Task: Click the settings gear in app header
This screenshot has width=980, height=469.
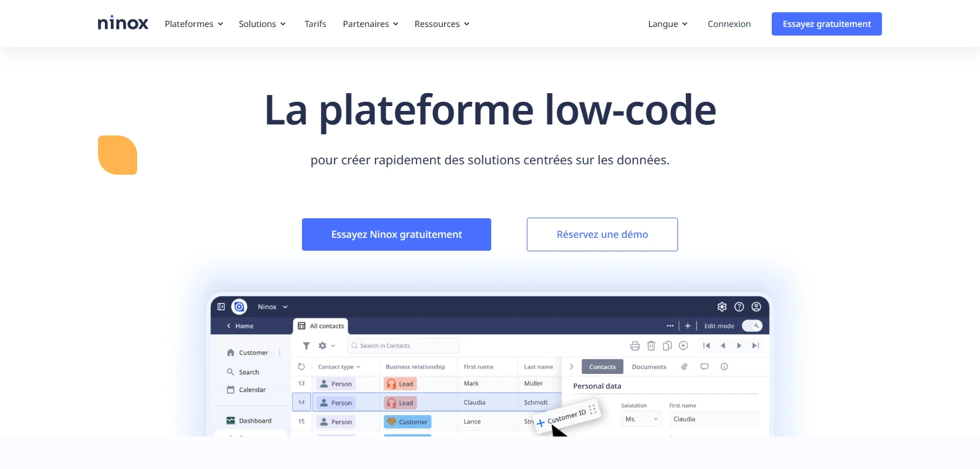Action: click(722, 307)
